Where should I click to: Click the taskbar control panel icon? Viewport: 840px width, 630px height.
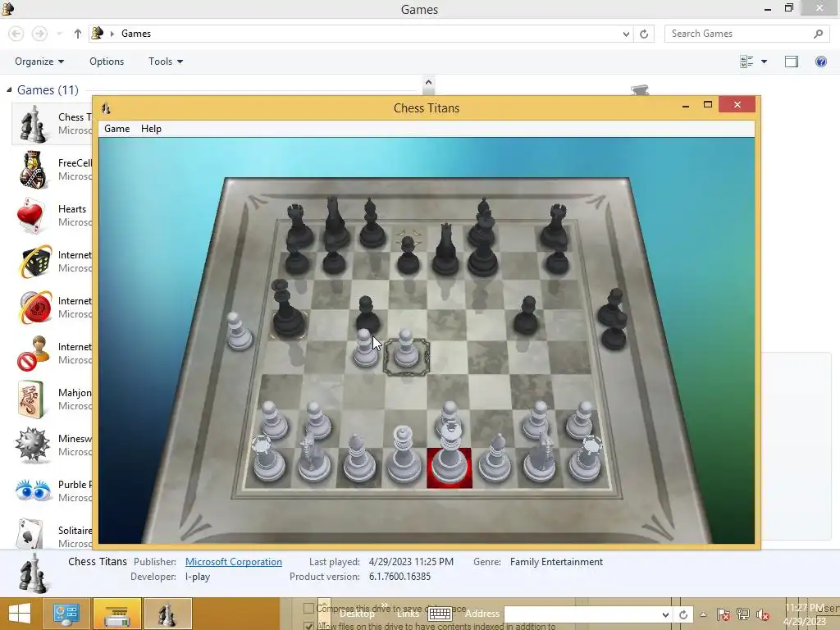pyautogui.click(x=66, y=614)
